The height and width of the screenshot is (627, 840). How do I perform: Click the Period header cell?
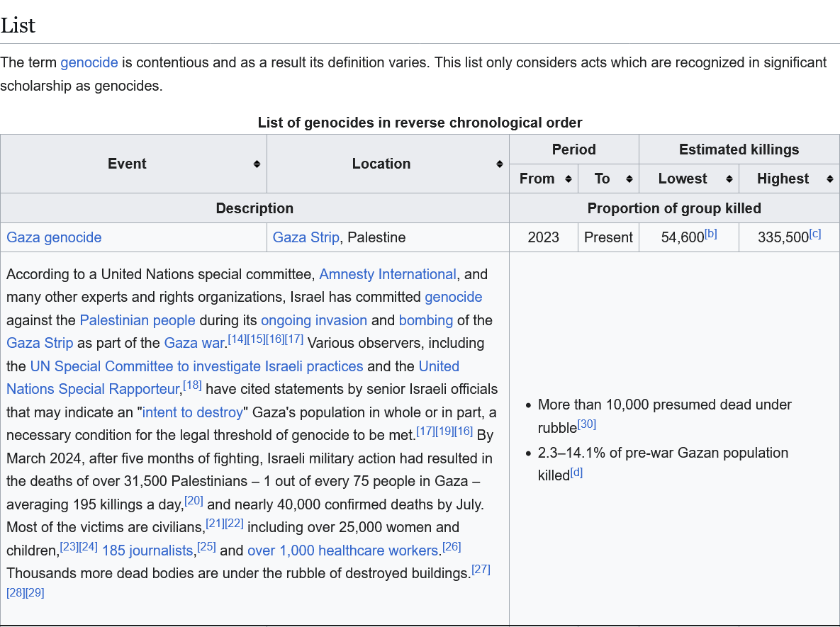(x=573, y=149)
